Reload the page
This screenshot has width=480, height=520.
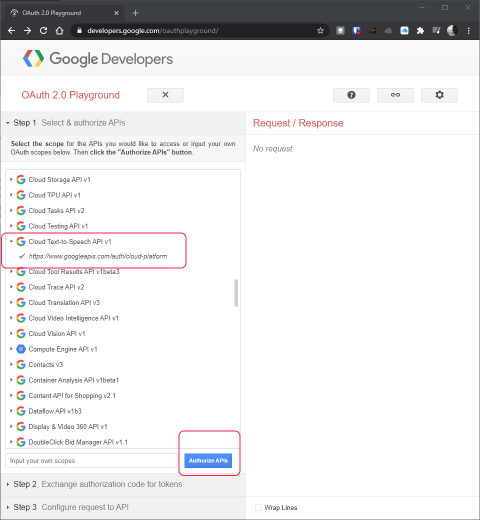coord(43,31)
